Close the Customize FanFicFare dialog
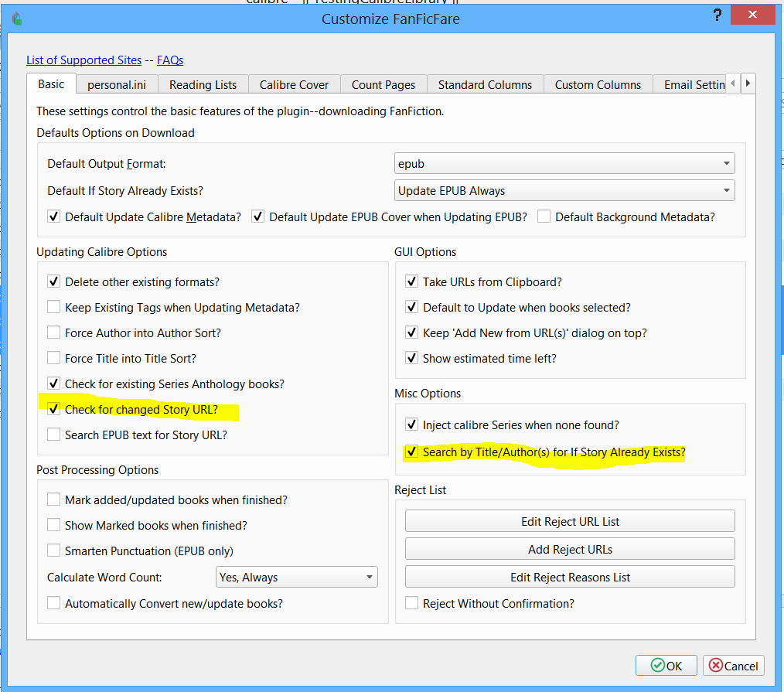Screen dimensions: 784x692 [752, 15]
